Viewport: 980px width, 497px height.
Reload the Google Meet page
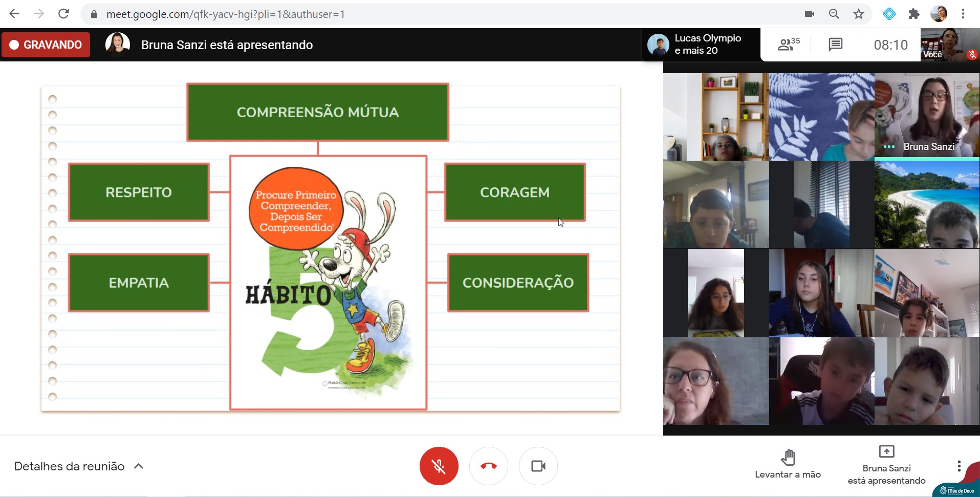coord(63,14)
